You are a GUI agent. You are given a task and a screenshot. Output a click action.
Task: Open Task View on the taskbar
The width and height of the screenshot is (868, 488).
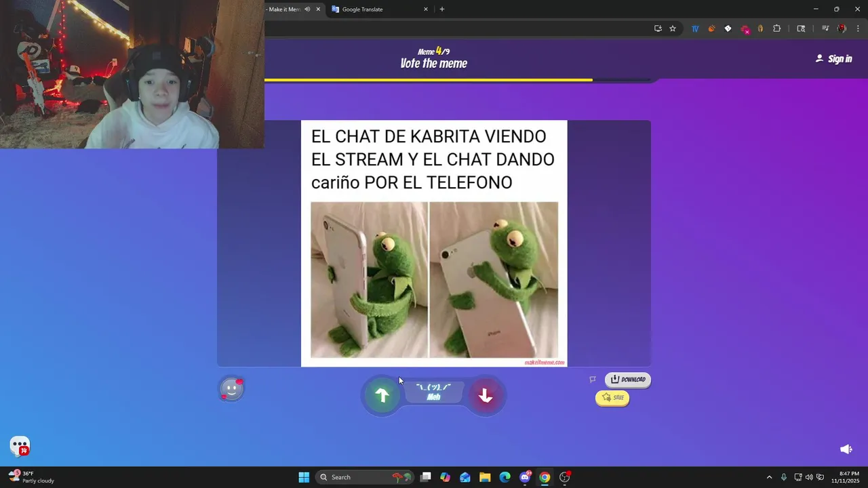pyautogui.click(x=425, y=477)
